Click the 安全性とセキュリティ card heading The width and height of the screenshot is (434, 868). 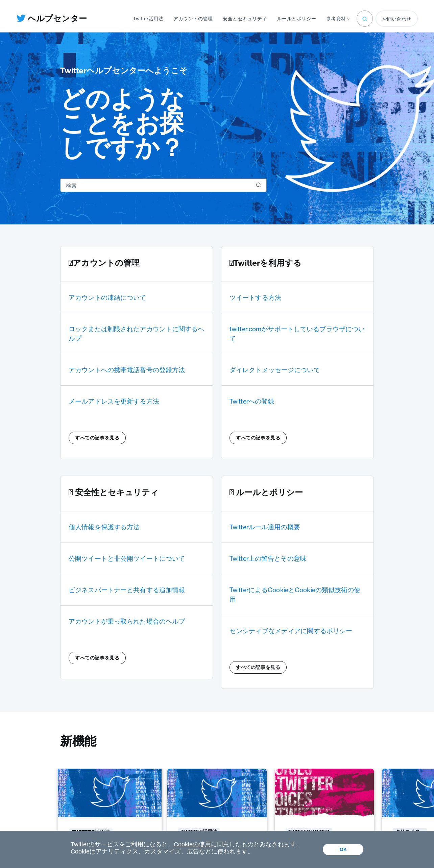(113, 492)
